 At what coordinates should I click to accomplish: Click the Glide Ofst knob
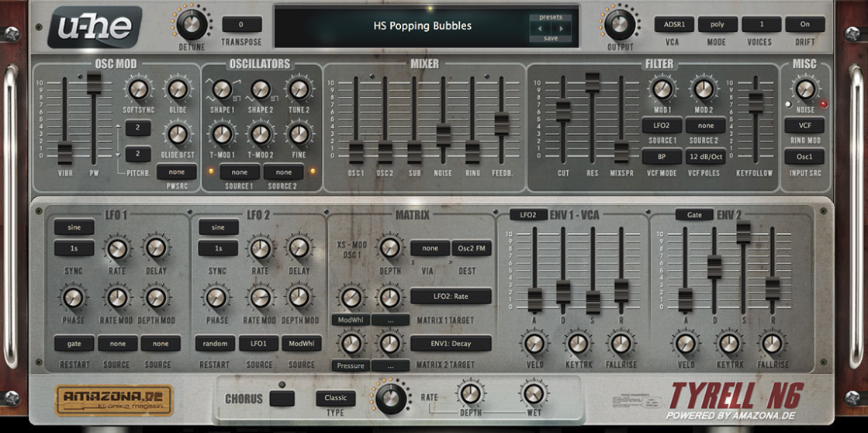[178, 134]
